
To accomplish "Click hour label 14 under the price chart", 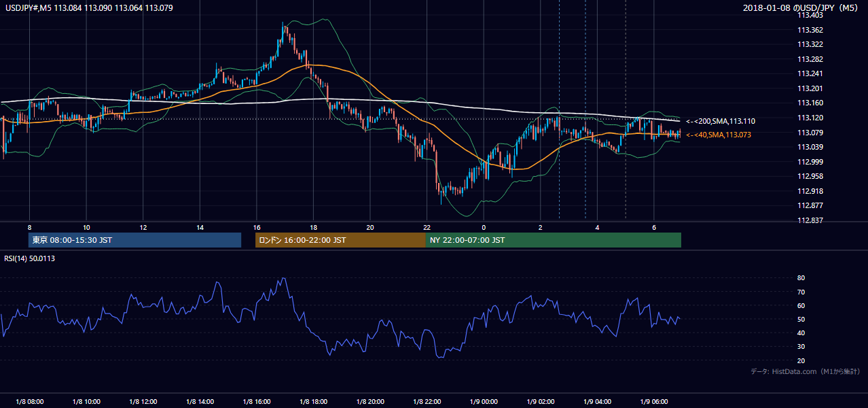I will tap(200, 227).
